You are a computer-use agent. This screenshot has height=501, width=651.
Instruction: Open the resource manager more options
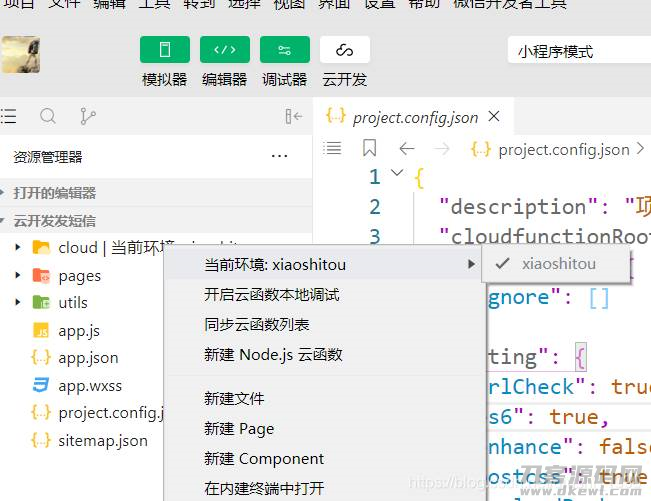point(279,156)
